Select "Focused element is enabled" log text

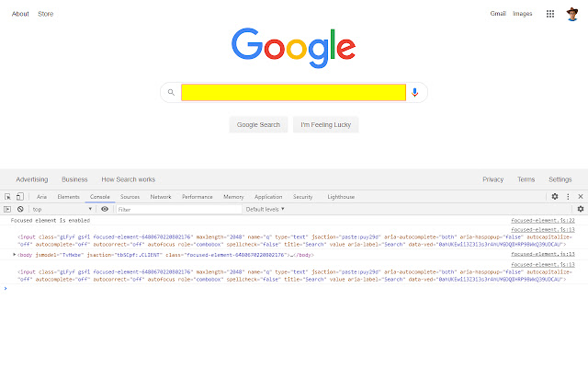(51, 221)
